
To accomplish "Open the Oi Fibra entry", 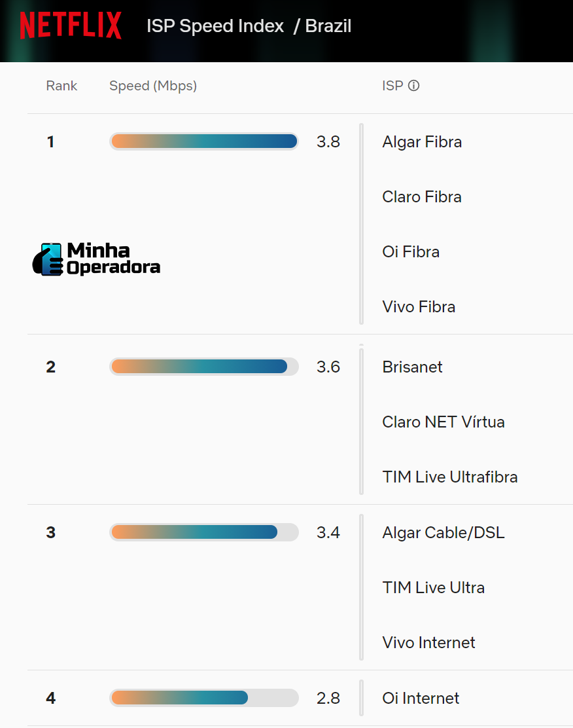I will (411, 252).
